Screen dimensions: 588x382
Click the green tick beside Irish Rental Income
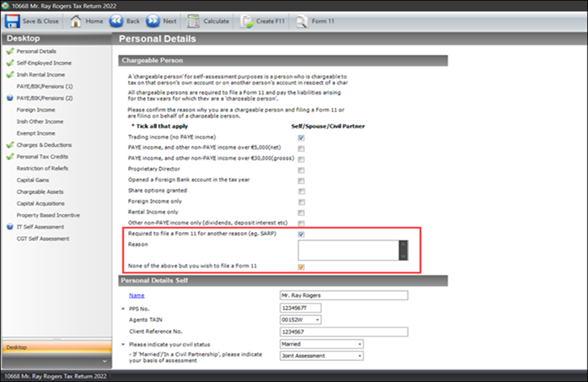[9, 75]
